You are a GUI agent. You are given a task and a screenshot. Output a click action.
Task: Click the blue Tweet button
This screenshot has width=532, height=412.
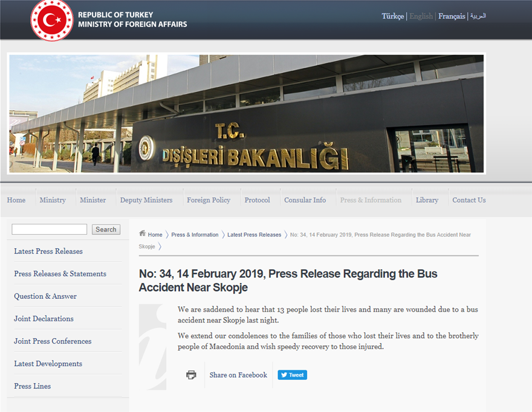point(293,375)
